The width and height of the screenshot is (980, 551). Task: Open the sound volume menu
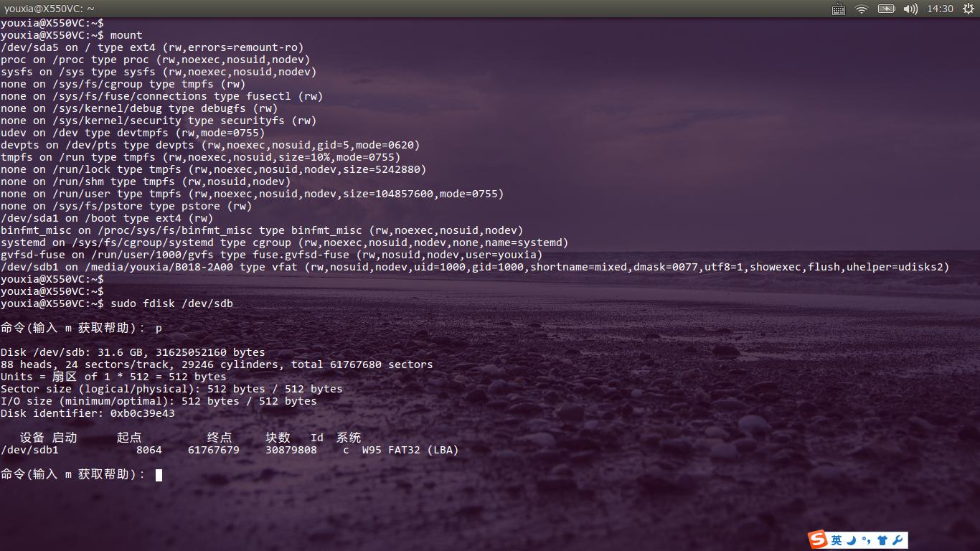point(910,9)
